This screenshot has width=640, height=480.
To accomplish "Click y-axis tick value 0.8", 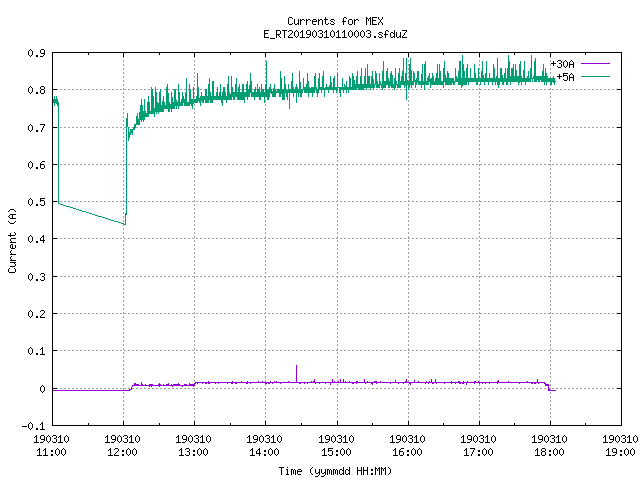I will (x=36, y=90).
